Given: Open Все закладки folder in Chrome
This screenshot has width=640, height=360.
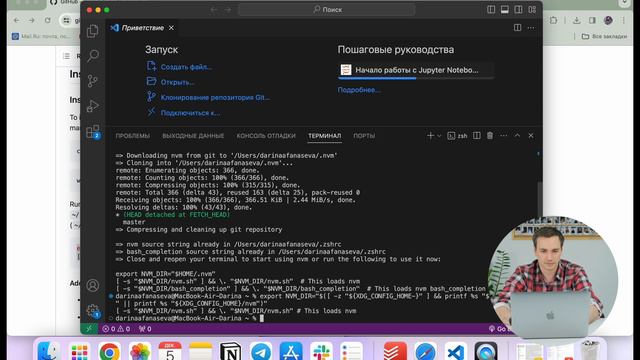Looking at the screenshot, I should click(604, 36).
